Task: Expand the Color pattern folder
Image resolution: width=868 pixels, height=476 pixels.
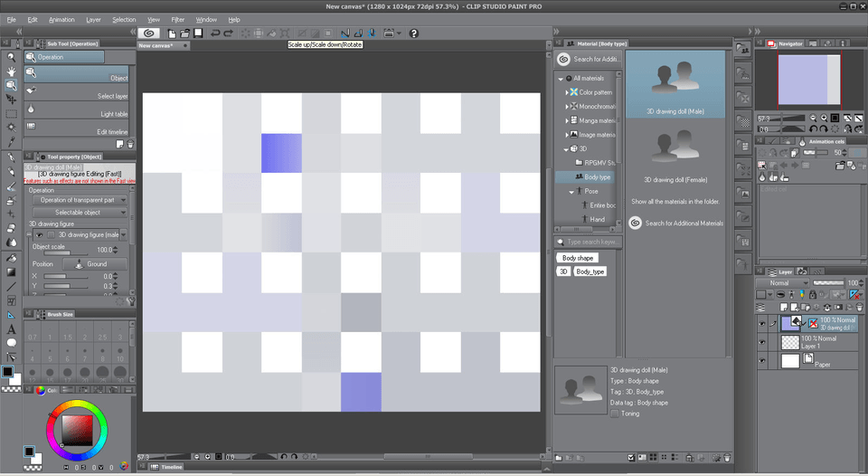Action: [567, 92]
